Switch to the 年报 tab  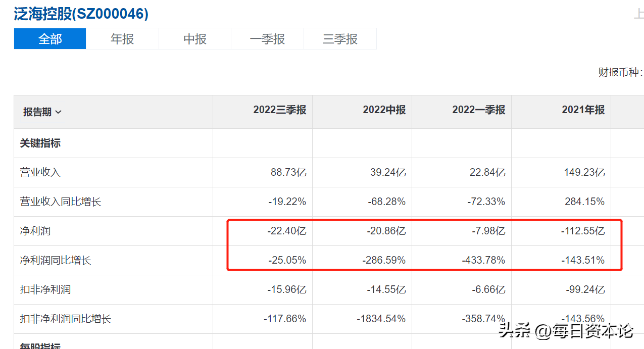122,39
